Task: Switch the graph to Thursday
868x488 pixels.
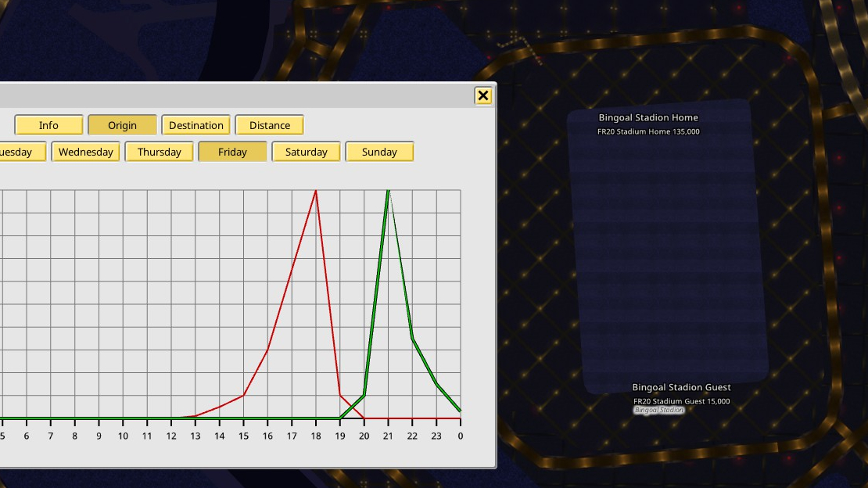Action: 160,152
